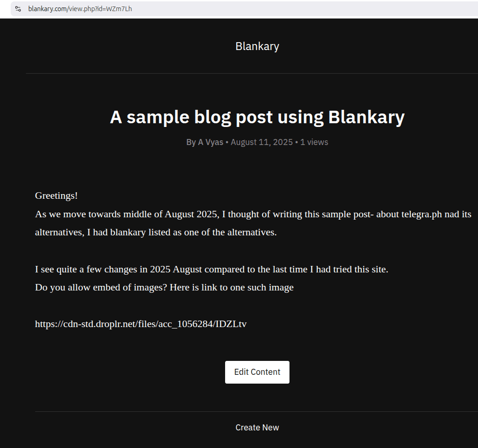Click the site information icon in address bar
The height and width of the screenshot is (448, 478).
[x=18, y=9]
